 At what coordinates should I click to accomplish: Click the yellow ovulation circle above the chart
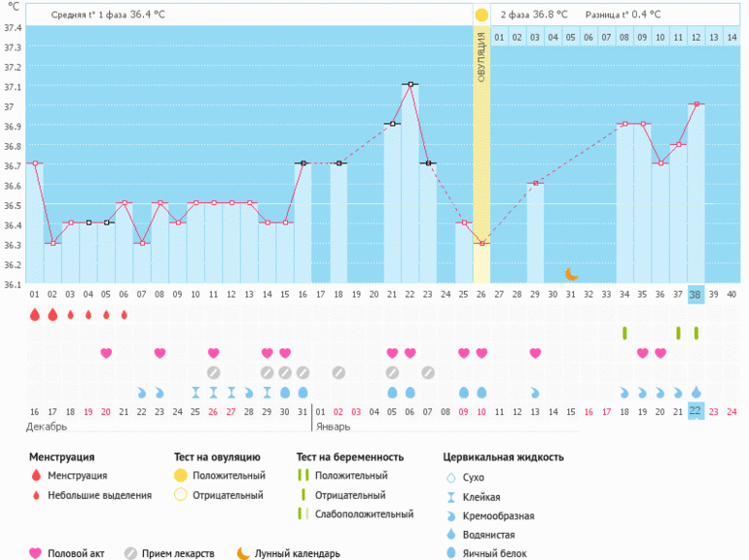point(481,16)
